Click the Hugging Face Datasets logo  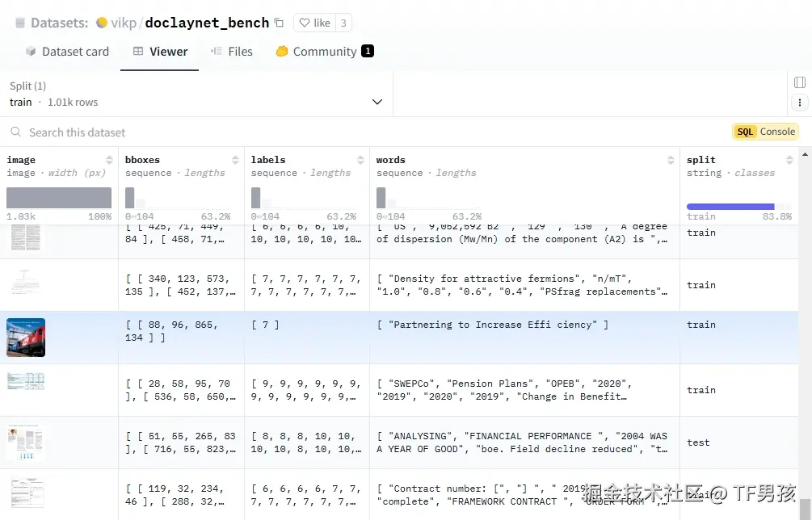point(21,23)
